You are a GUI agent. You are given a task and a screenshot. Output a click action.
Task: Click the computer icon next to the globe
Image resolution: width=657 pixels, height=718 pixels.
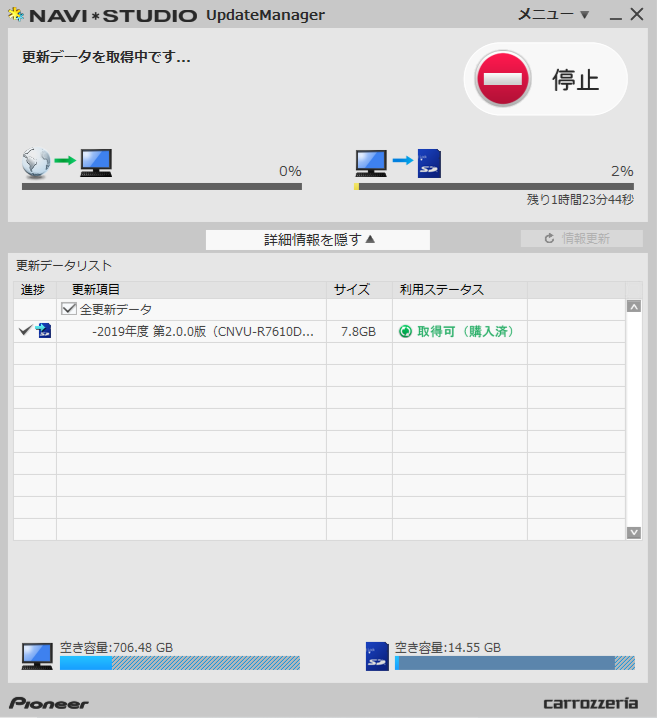click(96, 163)
